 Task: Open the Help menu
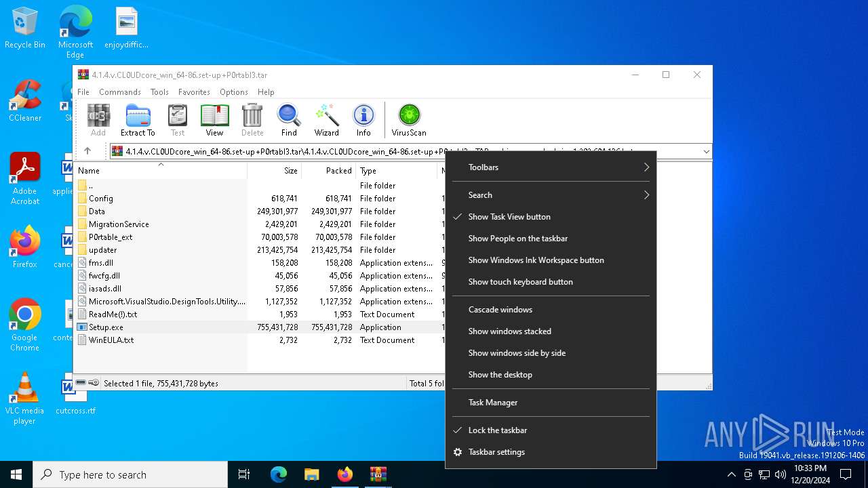[266, 92]
